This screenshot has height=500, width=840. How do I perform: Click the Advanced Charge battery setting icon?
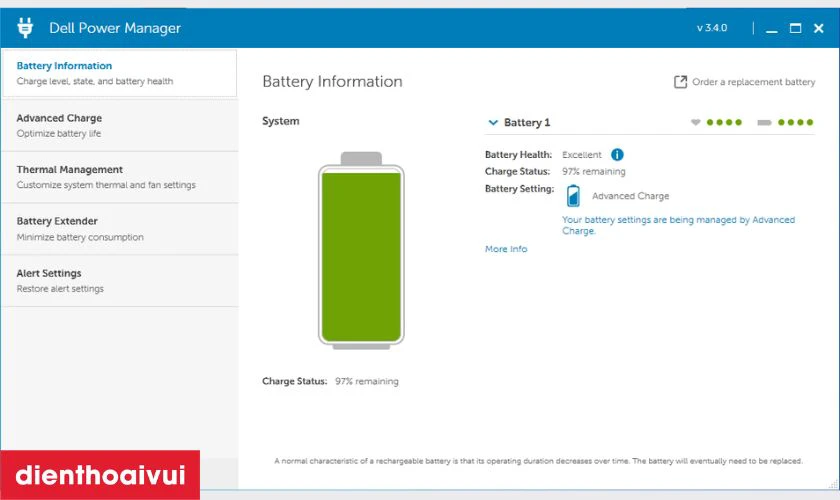(573, 196)
